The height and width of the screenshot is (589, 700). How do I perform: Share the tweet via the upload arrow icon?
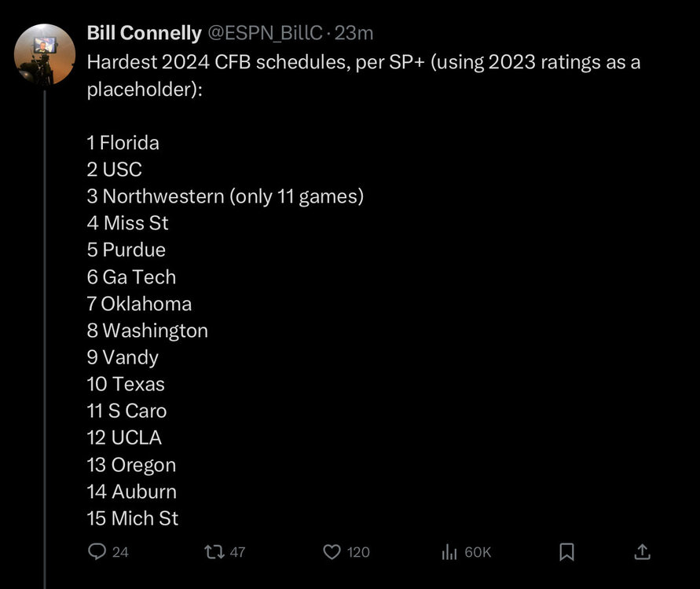(642, 552)
